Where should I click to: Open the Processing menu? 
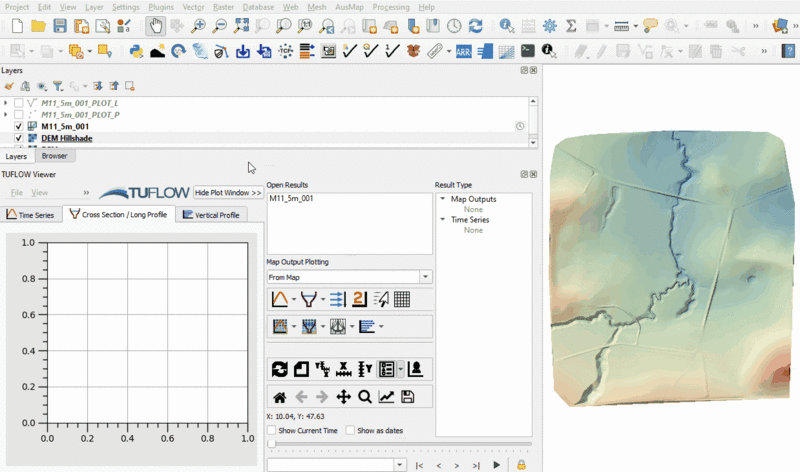click(x=390, y=7)
